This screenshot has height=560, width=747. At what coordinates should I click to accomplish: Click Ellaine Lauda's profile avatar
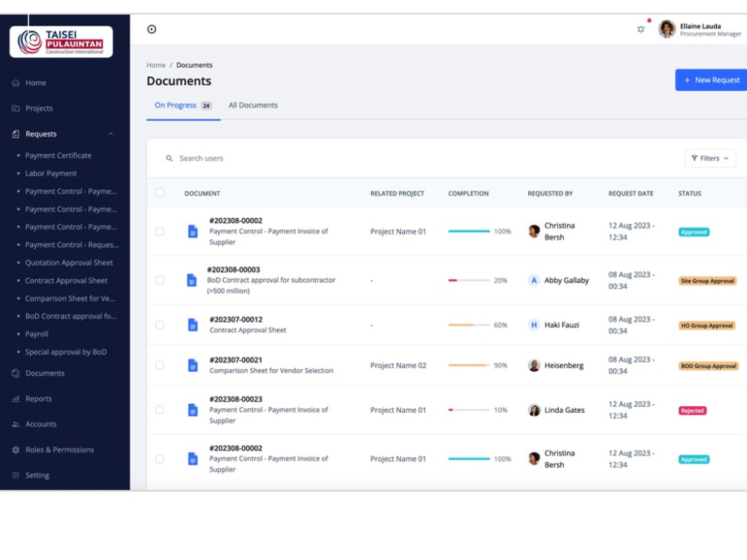[x=667, y=29]
